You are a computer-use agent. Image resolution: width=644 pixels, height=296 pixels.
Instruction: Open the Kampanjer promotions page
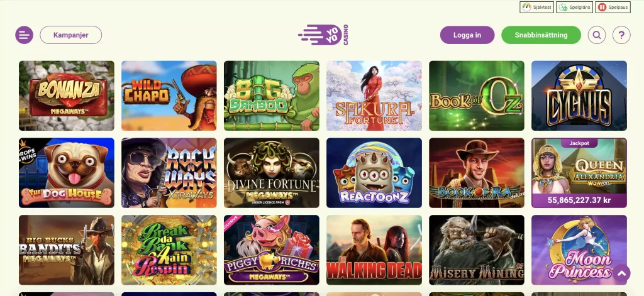point(70,35)
